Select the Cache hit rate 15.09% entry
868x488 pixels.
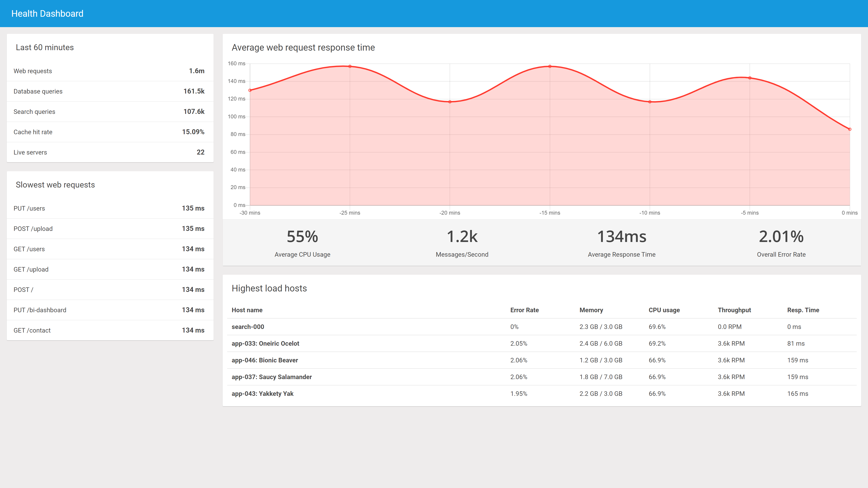[x=110, y=132]
